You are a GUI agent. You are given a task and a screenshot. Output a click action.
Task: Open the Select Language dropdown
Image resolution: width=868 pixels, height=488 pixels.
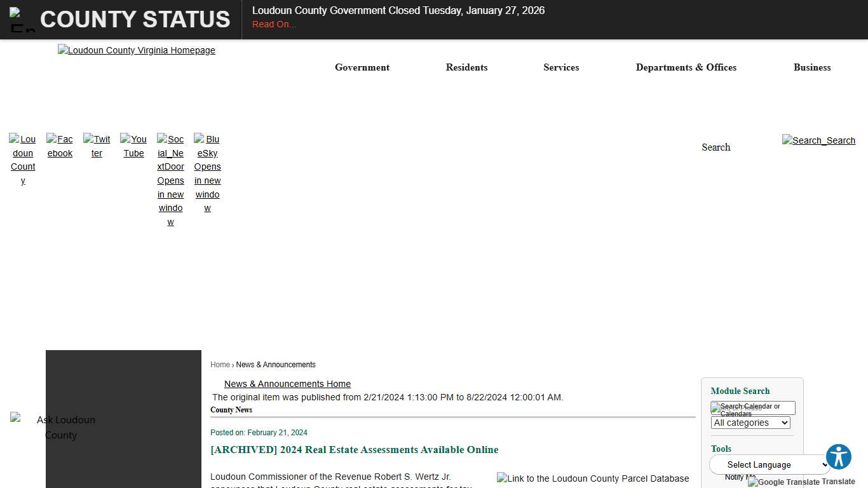(x=770, y=464)
